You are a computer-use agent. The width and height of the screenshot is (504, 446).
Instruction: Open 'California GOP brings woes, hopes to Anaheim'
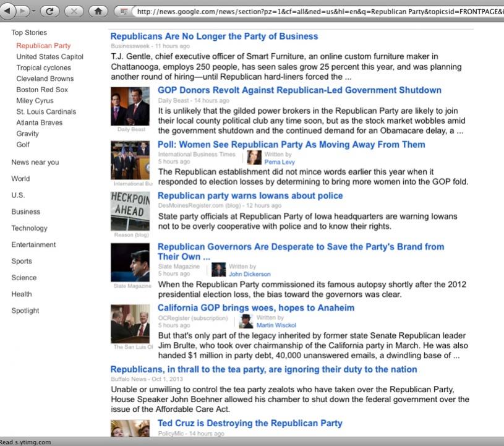256,307
